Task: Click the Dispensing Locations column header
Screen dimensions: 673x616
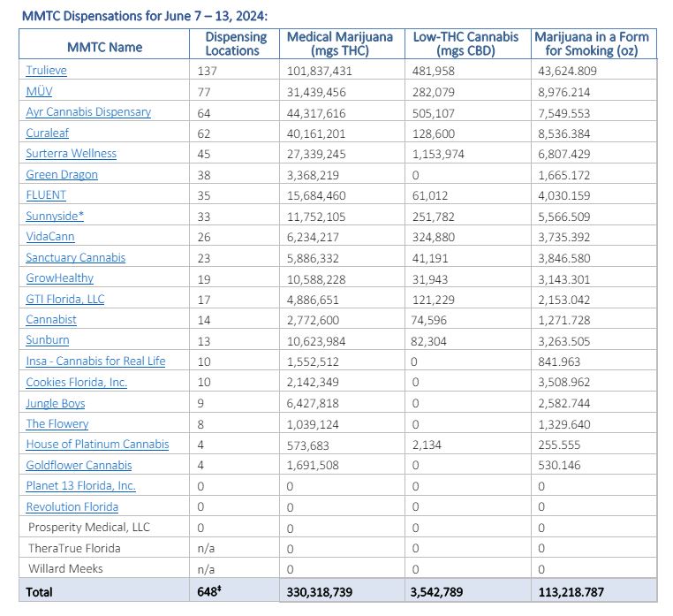Action: click(x=236, y=43)
